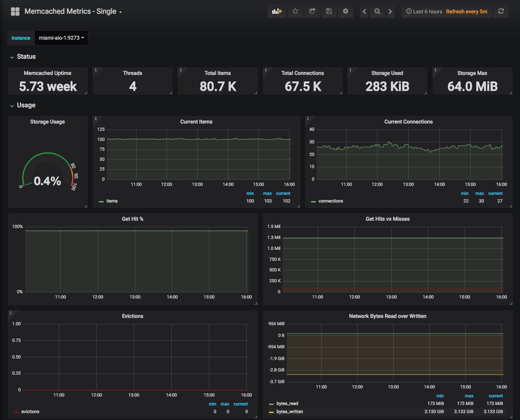Open dashboard settings gear
This screenshot has height=420, width=520.
click(345, 11)
